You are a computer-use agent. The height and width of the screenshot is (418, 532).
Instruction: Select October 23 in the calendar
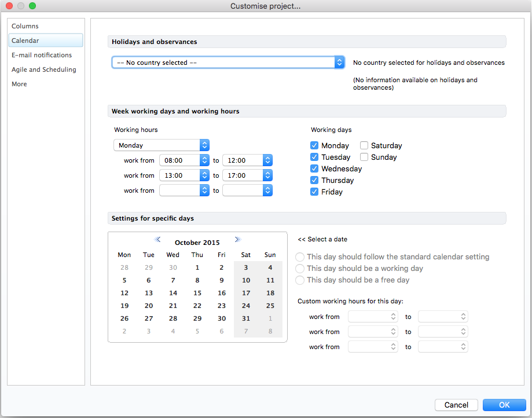(x=222, y=306)
